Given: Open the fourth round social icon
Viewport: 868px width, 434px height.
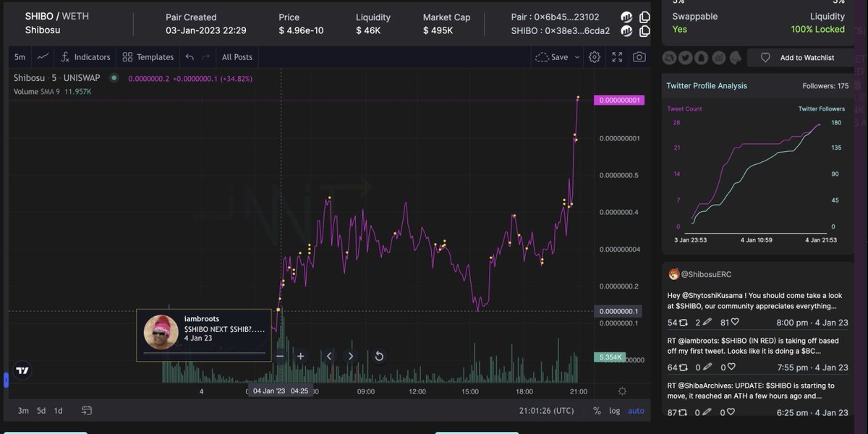Looking at the screenshot, I should point(718,57).
